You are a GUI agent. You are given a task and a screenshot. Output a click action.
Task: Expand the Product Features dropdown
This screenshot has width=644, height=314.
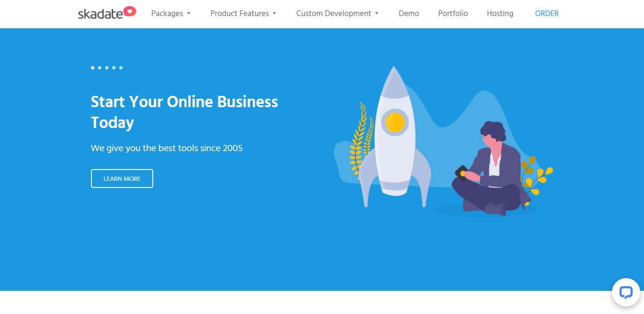243,14
